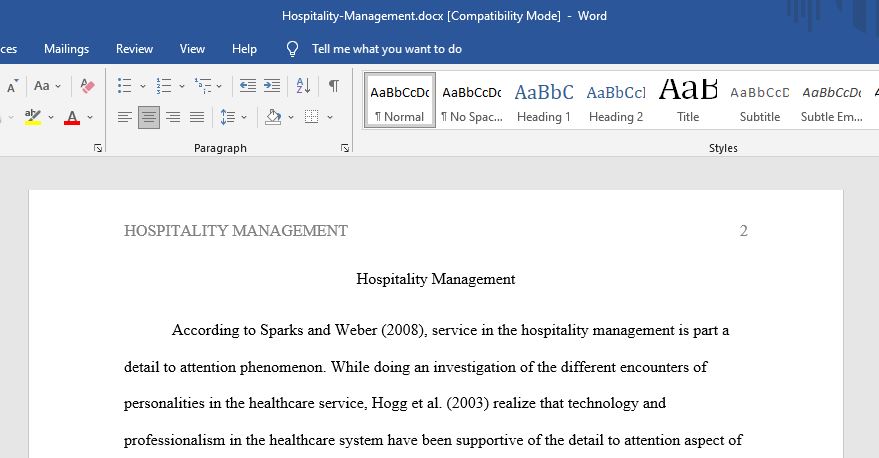The image size is (879, 458).
Task: Click Tell me what you want to do box
Action: 386,49
